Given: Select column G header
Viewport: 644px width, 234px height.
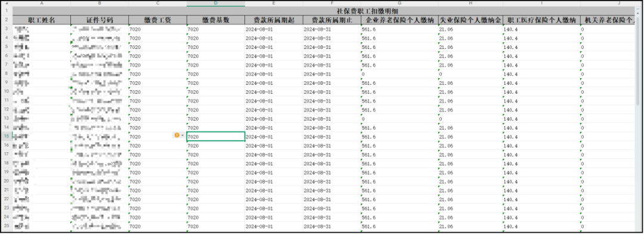Looking at the screenshot, I should (x=400, y=4).
